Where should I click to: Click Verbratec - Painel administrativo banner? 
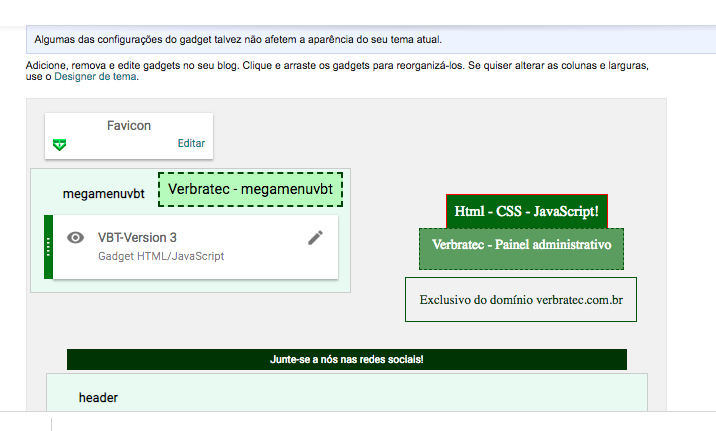(521, 249)
